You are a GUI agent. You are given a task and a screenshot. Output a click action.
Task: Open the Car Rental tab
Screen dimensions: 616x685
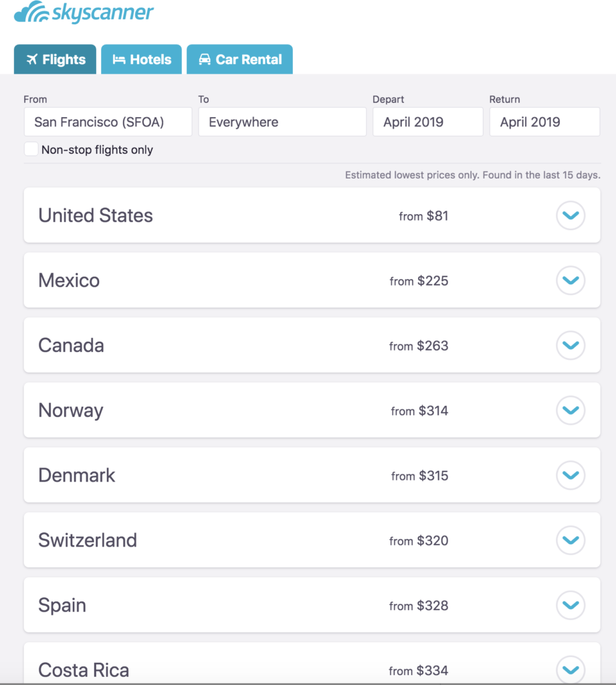[x=239, y=60]
